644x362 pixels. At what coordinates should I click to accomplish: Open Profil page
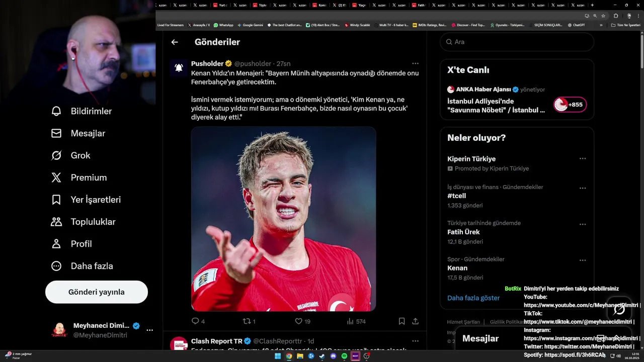[71, 244]
